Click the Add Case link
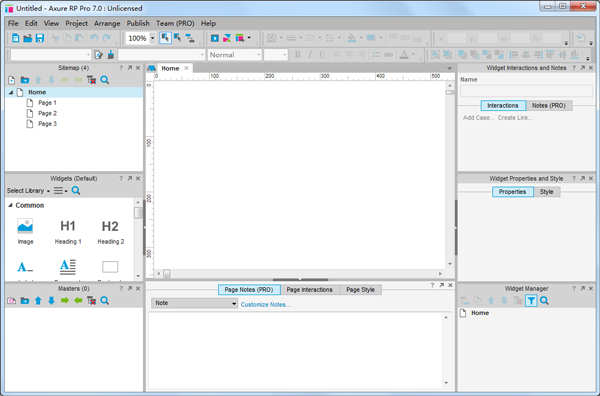600x396 pixels. (478, 117)
